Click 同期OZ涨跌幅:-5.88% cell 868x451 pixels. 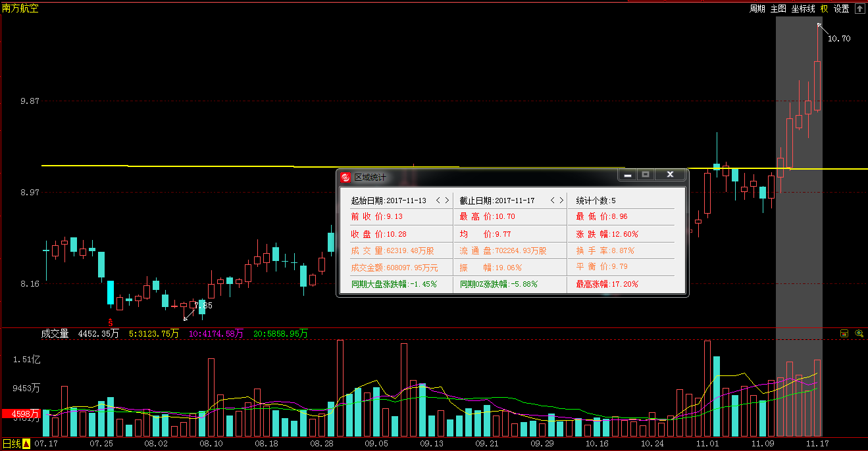tap(498, 285)
